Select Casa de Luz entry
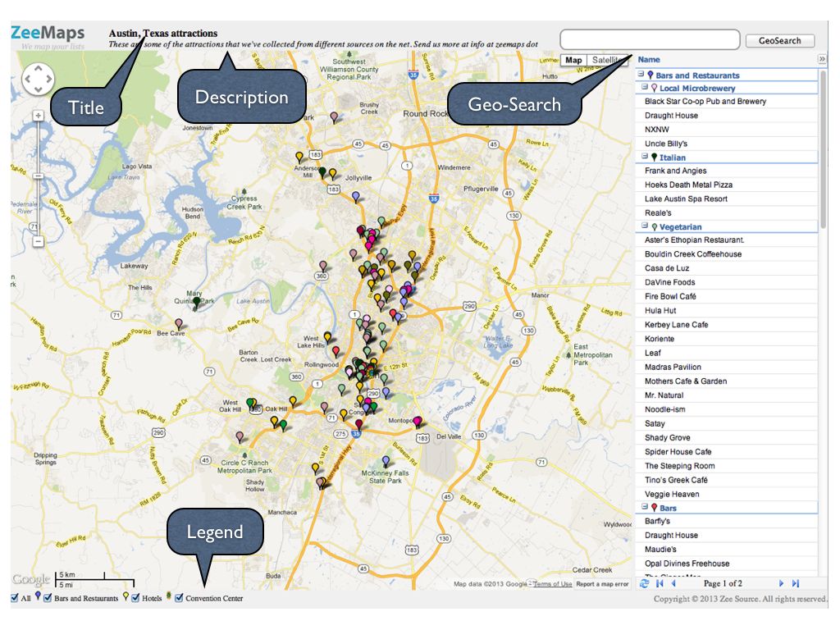This screenshot has width=840, height=630. pos(727,268)
